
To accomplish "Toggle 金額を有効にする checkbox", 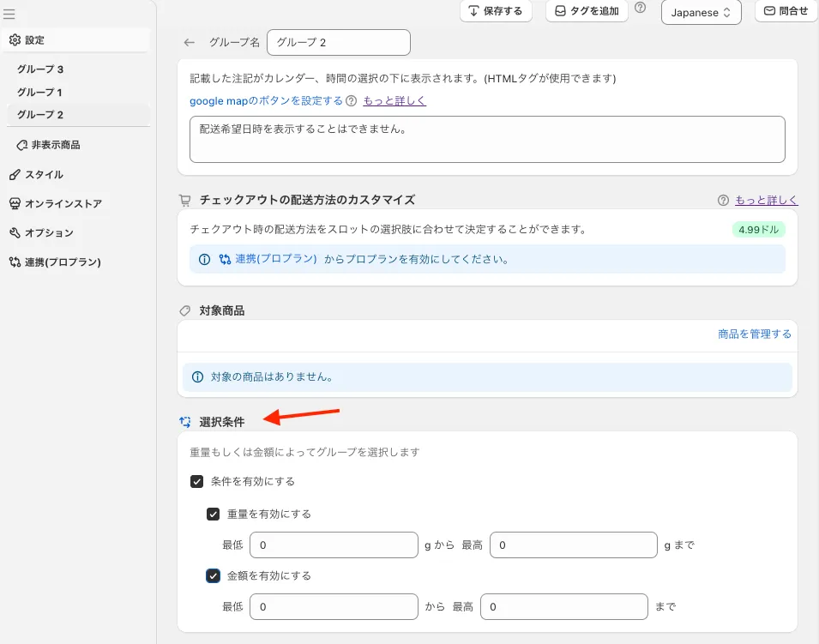I will tap(214, 576).
